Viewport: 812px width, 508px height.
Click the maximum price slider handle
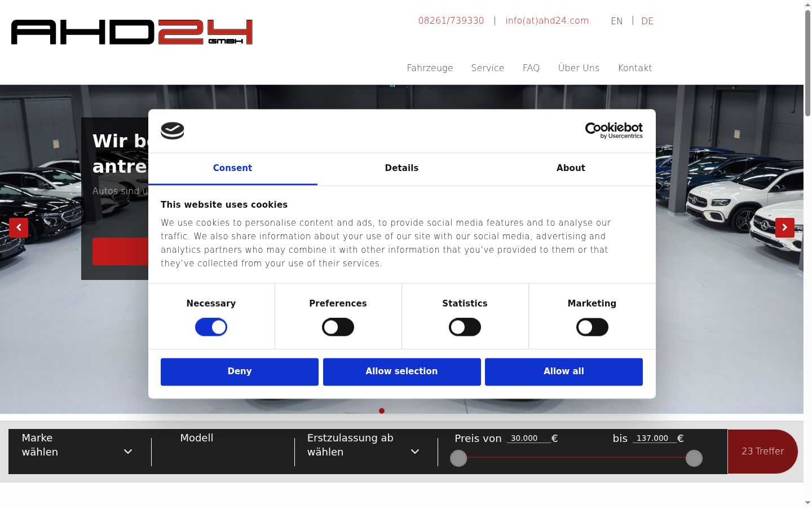[694, 458]
